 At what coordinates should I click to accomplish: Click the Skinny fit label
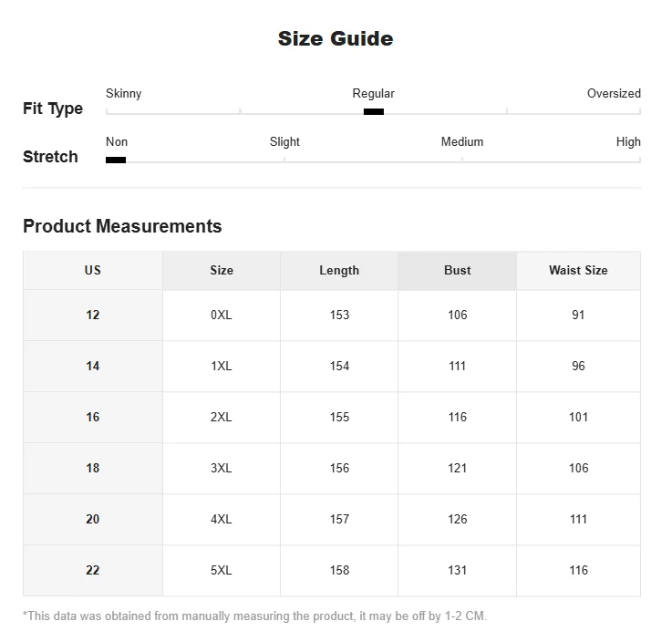click(x=123, y=93)
